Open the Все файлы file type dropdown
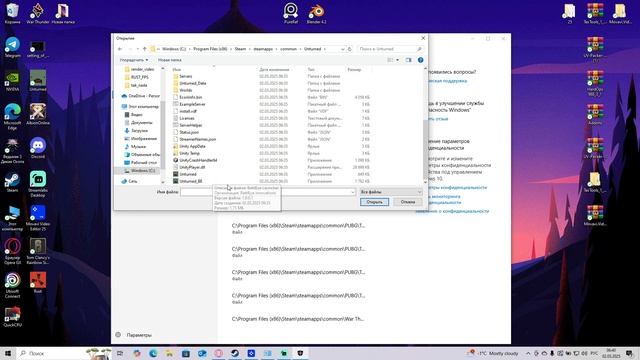Image resolution: width=640 pixels, height=360 pixels. click(391, 192)
